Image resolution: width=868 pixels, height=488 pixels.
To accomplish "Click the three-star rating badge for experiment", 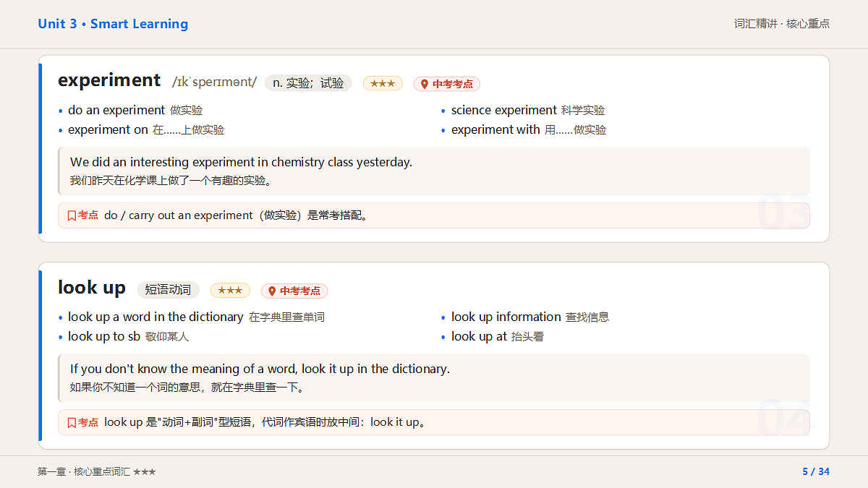I will point(383,84).
